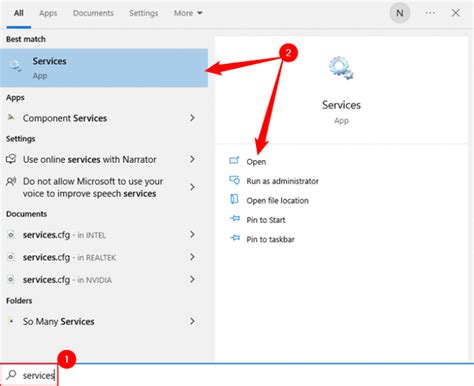The width and height of the screenshot is (474, 386).
Task: Expand the Component Services chevron
Action: [x=192, y=118]
